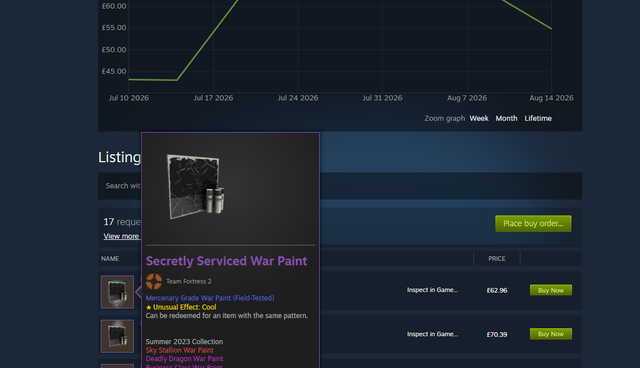640x368 pixels.
Task: Click the Place buy order button
Action: 533,224
